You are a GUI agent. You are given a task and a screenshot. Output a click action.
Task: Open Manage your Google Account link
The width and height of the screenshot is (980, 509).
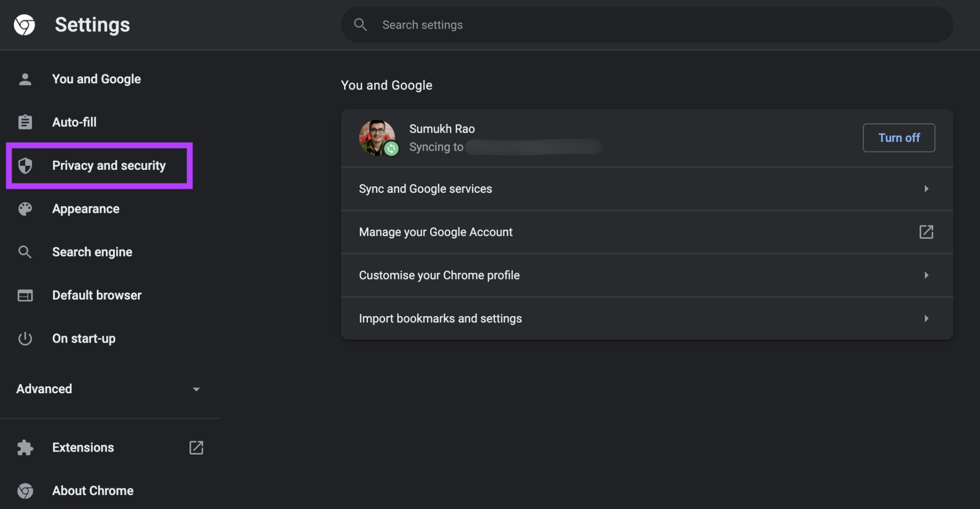[x=435, y=232]
